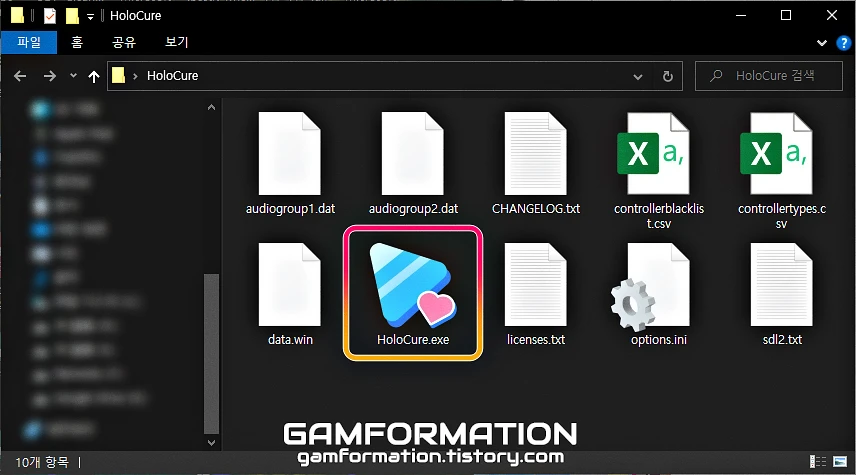
Task: Click the CHANGELOG.txt file name
Action: 536,209
